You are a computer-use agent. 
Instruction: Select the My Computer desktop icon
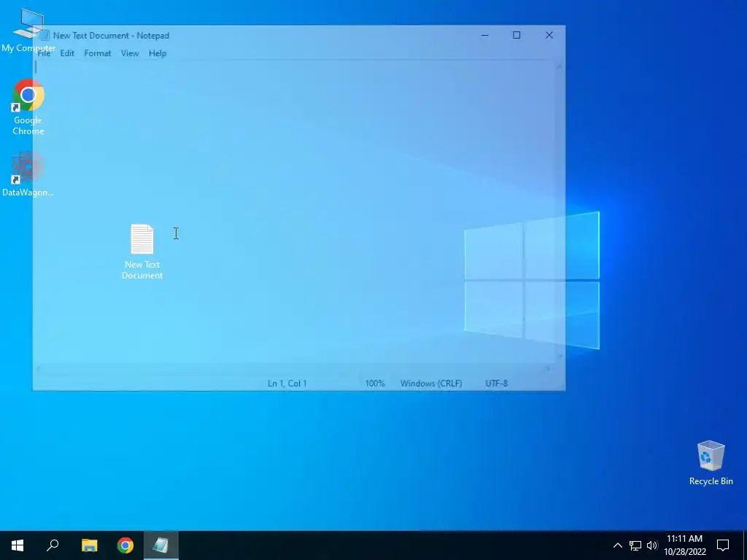tap(28, 30)
